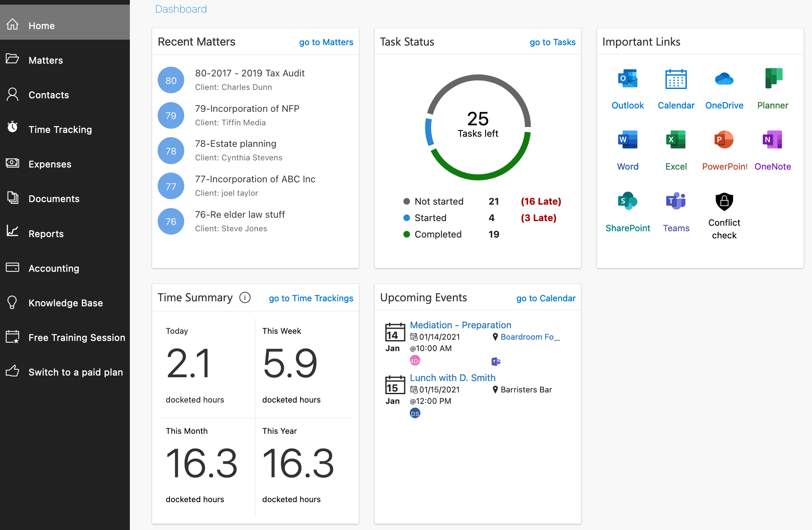Follow the go to Calendar link
This screenshot has width=812, height=530.
pos(546,298)
